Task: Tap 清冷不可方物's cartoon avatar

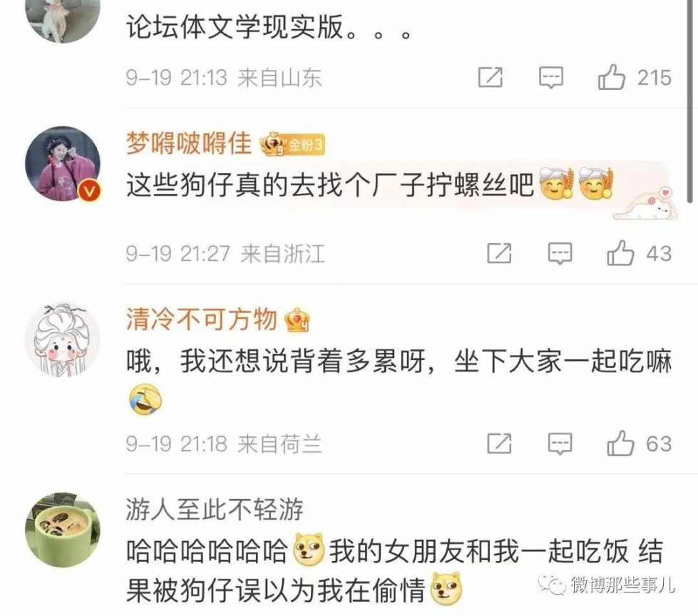Action: click(63, 341)
